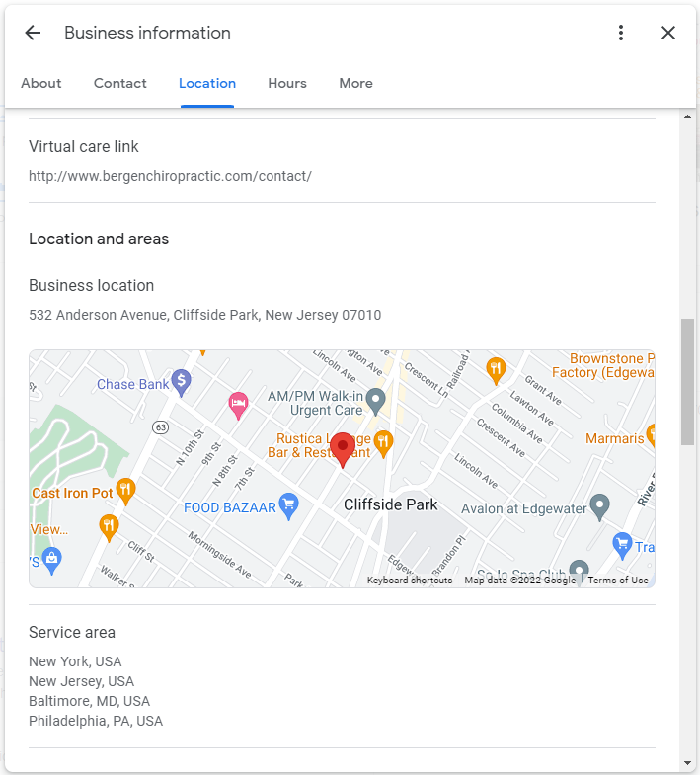Click the Cast Iron Pot restaurant marker
Screen dimensions: 700x775
pyautogui.click(x=125, y=492)
